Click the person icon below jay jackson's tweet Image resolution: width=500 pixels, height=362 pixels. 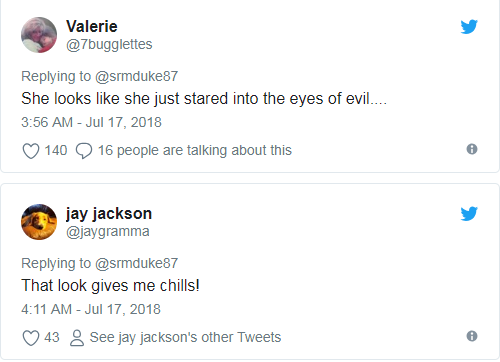pos(77,338)
